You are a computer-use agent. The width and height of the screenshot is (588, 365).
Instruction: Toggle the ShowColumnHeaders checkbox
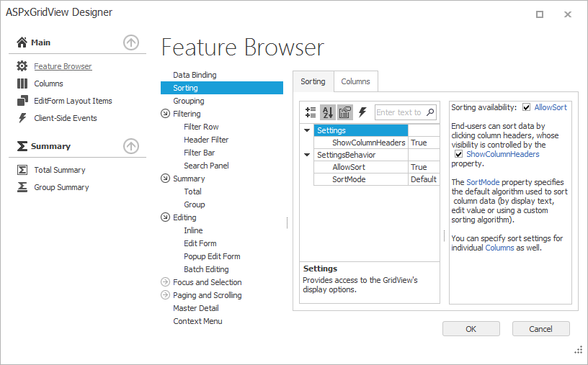click(x=458, y=154)
